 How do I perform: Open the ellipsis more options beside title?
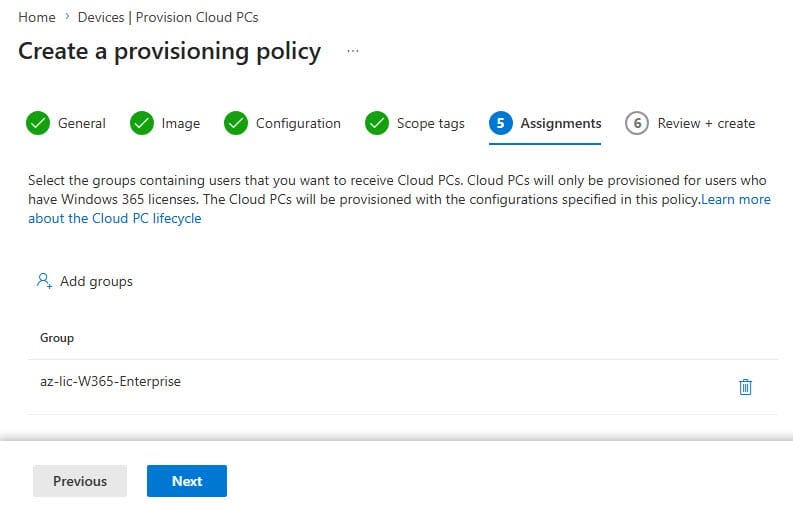point(353,51)
